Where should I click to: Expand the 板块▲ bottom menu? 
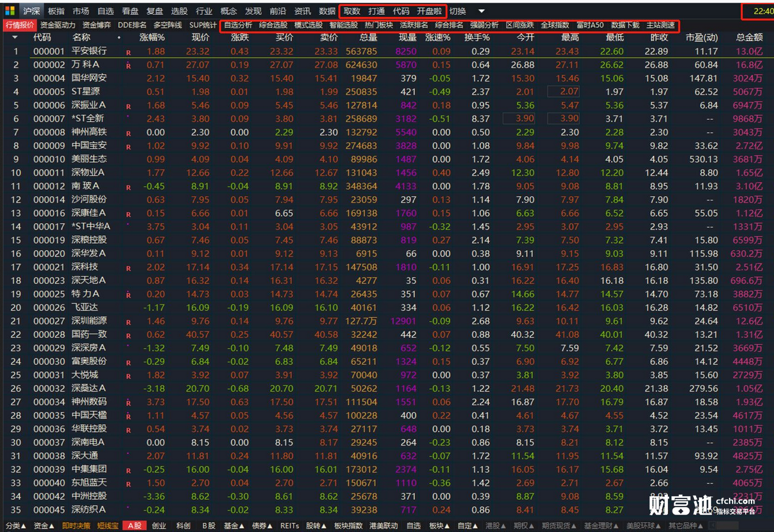[440, 526]
